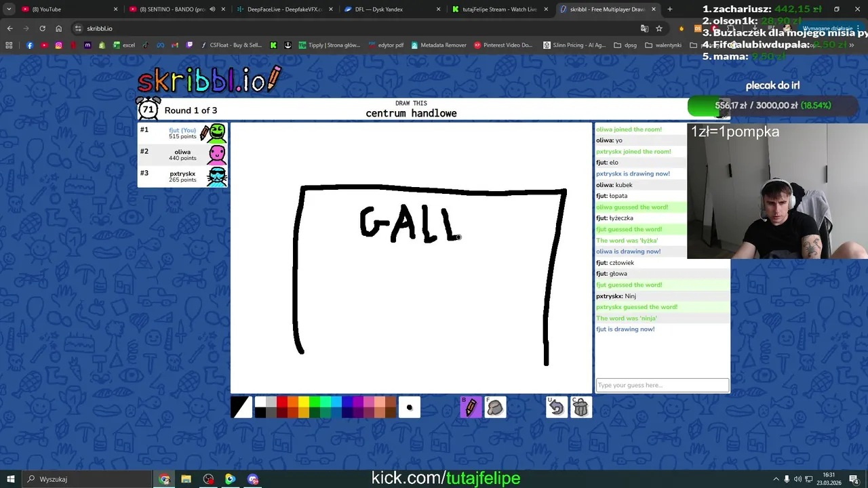Clear the canvas with the trash icon
This screenshot has height=488, width=868.
pos(581,407)
